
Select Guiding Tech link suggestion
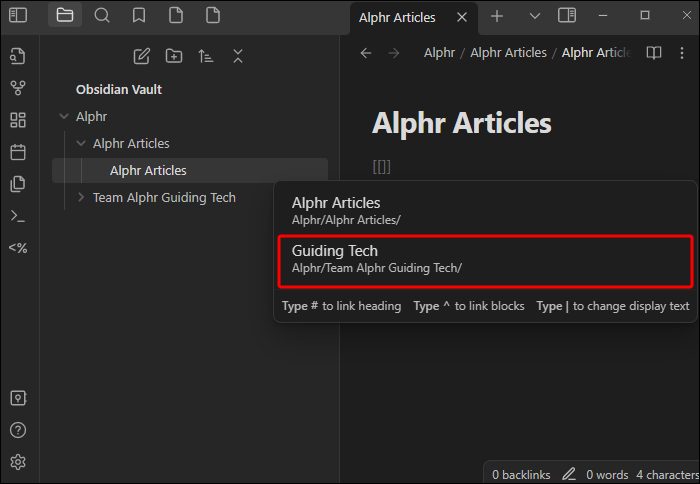(x=484, y=260)
